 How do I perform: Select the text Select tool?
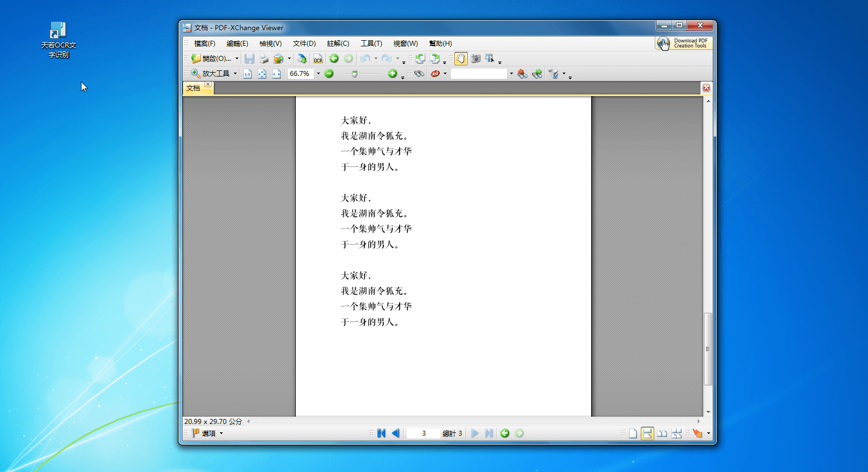(x=490, y=59)
